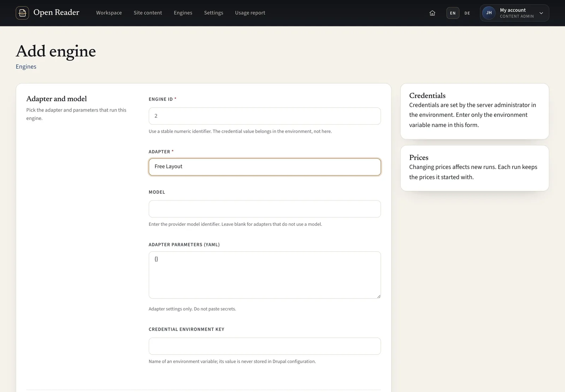Viewport: 565px width, 392px height.
Task: Open Settings in the top navigation
Action: pos(214,13)
